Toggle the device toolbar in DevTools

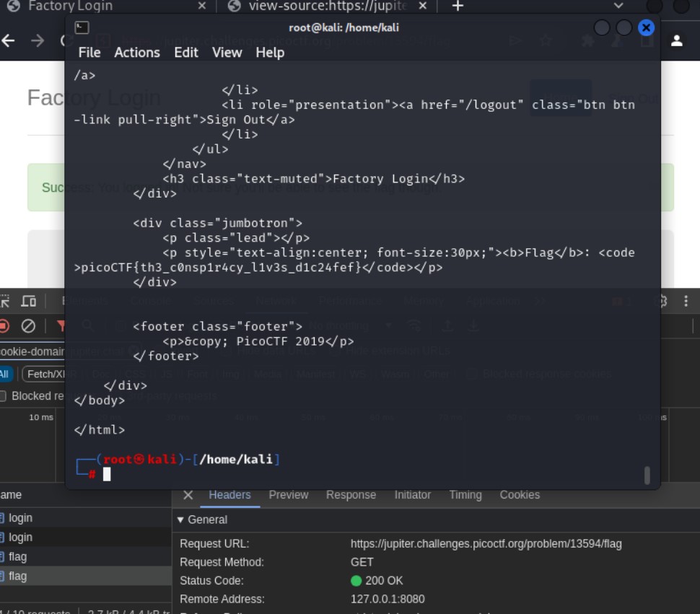pos(29,302)
